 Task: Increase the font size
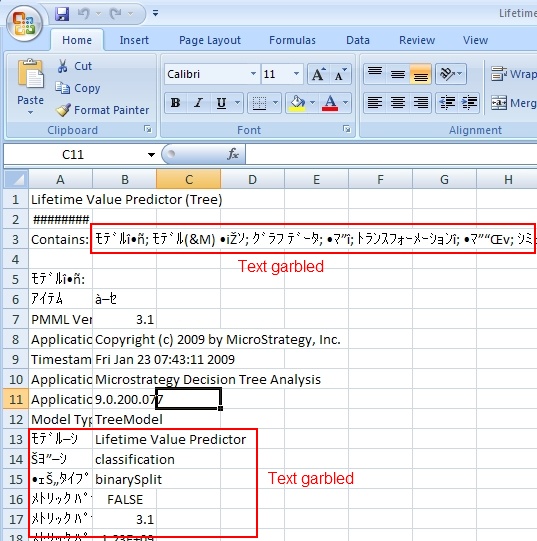point(318,74)
